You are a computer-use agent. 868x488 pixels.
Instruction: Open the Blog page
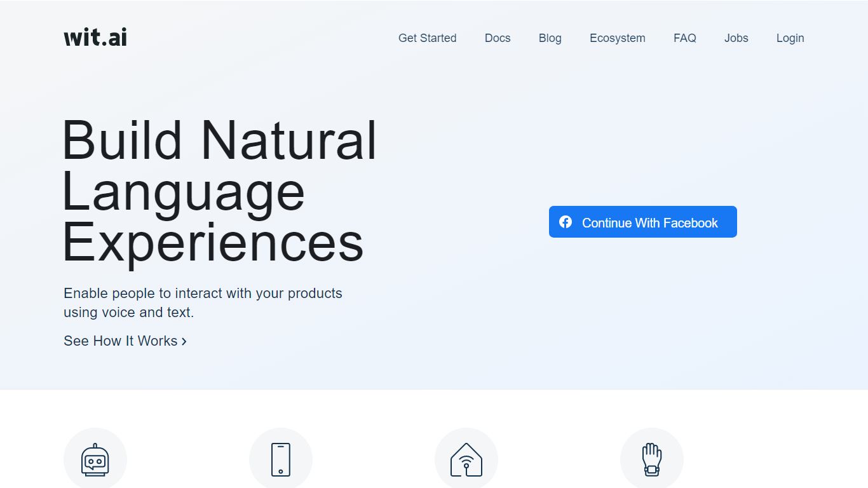(x=550, y=38)
